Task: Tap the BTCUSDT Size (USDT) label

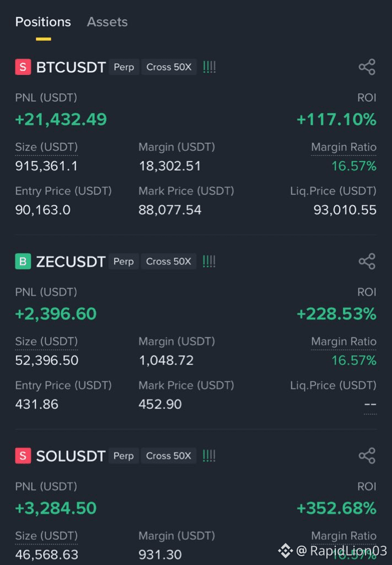Action: coord(46,147)
